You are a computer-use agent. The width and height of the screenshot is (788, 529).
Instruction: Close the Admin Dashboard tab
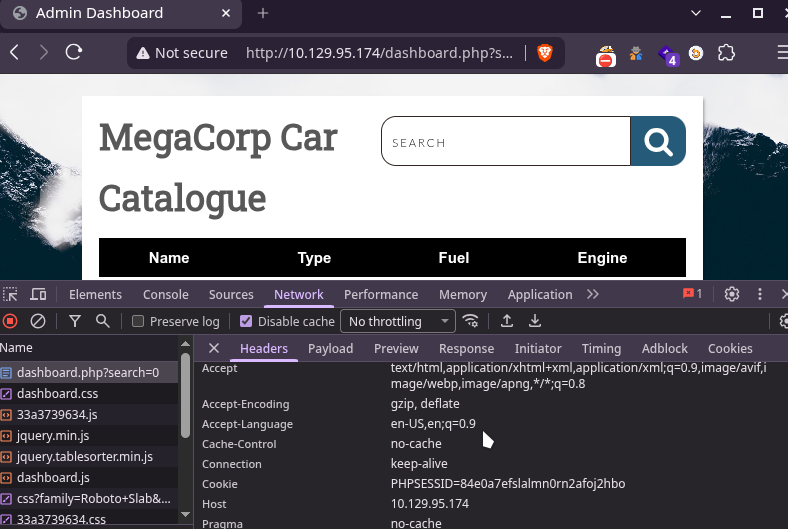226,13
